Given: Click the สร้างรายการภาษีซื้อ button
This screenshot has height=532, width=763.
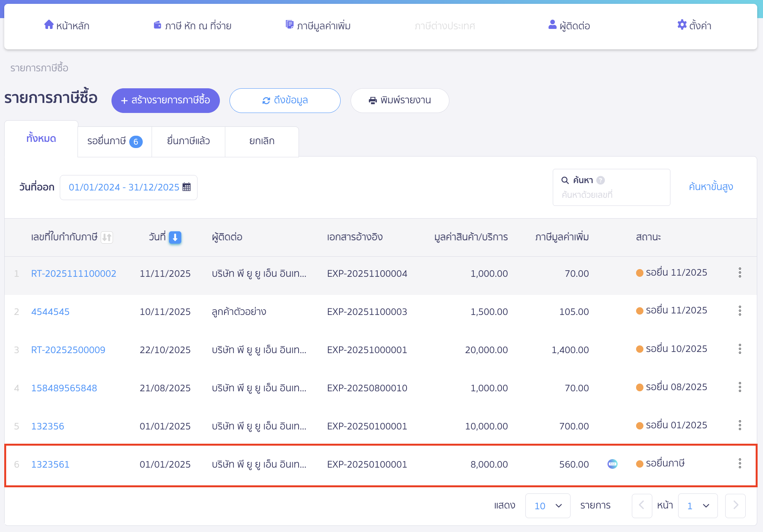Looking at the screenshot, I should point(165,100).
